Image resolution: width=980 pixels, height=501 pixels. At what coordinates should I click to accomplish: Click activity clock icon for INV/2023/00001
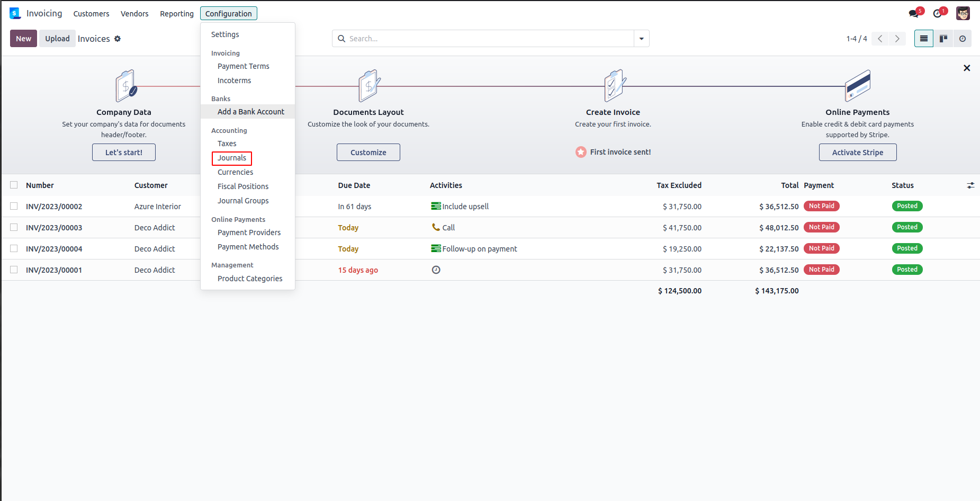436,270
